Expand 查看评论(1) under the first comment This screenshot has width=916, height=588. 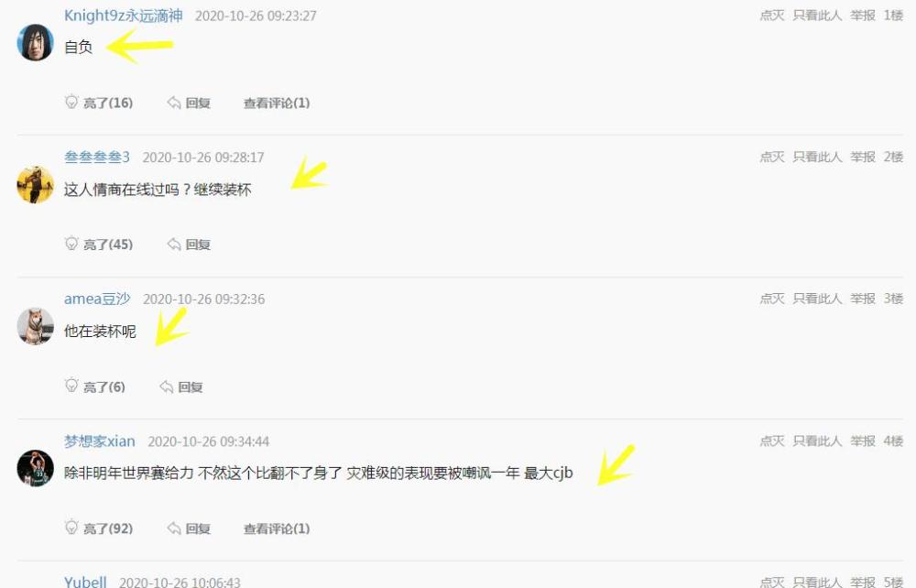(277, 103)
